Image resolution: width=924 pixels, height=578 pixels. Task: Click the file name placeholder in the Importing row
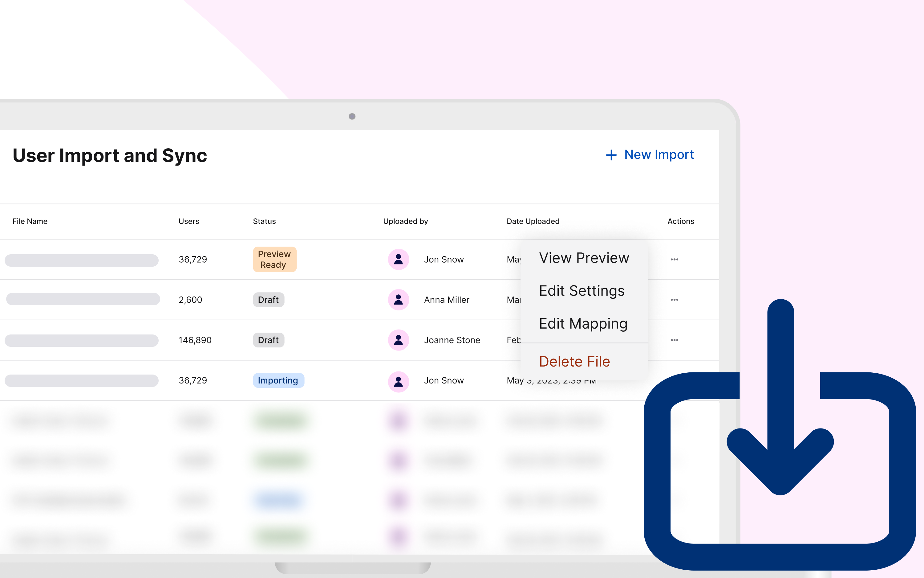click(81, 380)
